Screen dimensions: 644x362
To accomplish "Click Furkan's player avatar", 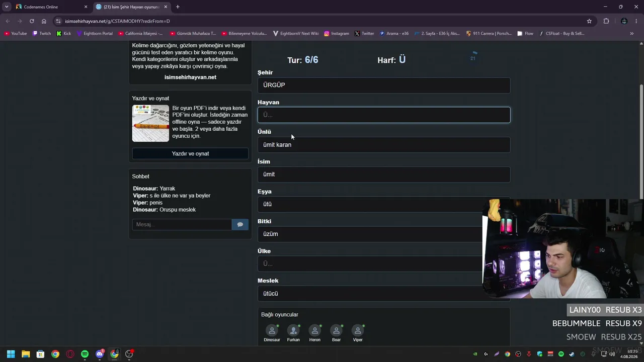I will tap(293, 330).
